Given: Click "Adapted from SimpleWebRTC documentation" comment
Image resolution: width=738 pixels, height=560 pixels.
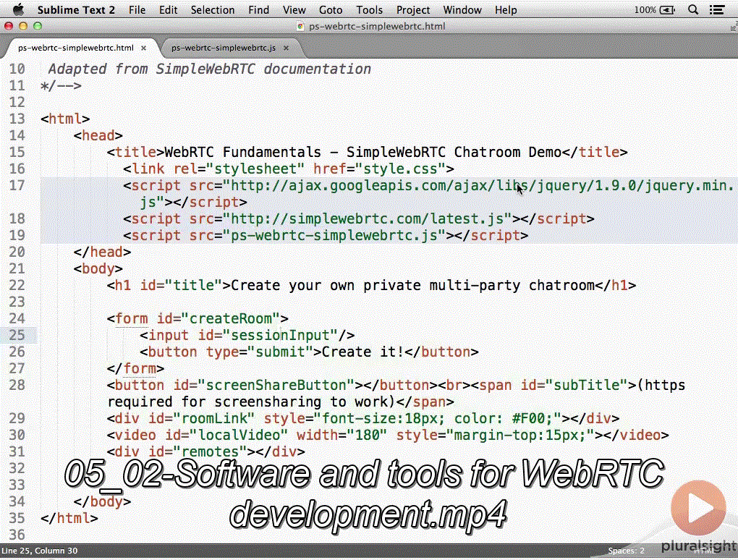Looking at the screenshot, I should 209,69.
